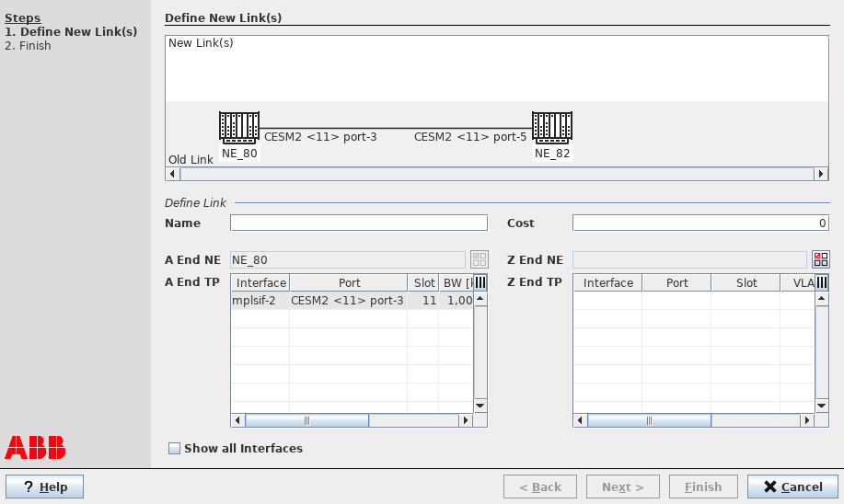844x504 pixels.
Task: Select the Finish step in Steps list
Action: point(28,45)
